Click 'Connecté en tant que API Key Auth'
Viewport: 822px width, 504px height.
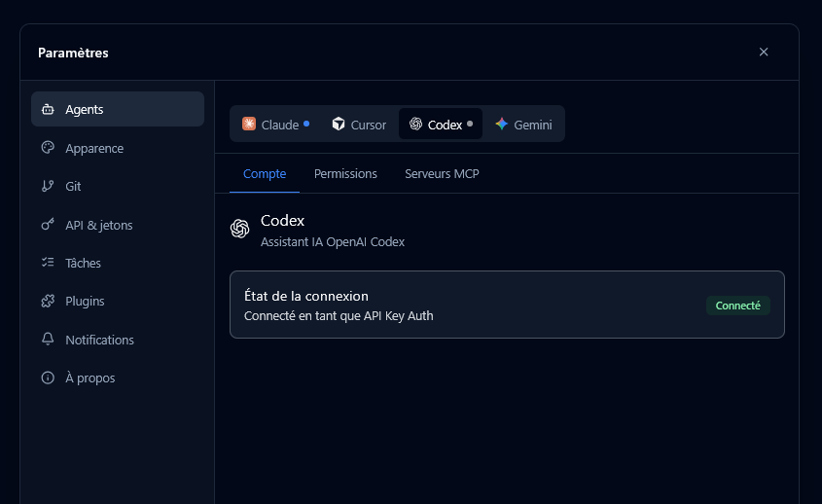(339, 315)
